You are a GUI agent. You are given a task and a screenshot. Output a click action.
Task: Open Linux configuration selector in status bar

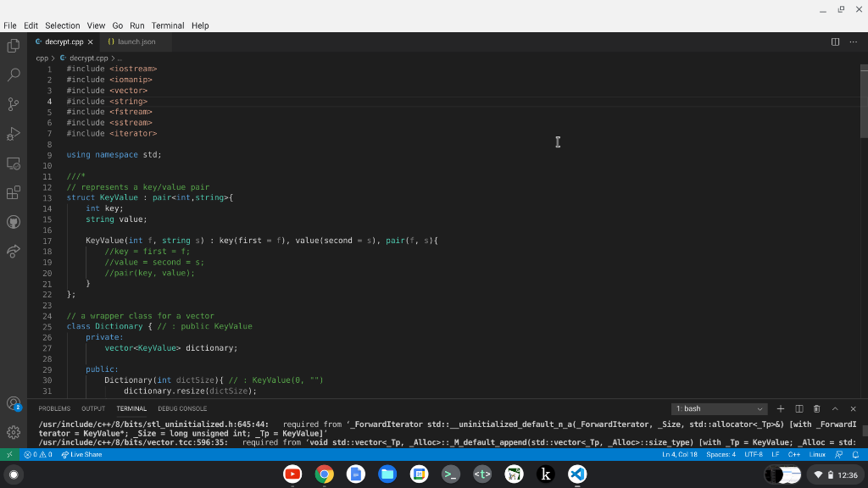[817, 455]
